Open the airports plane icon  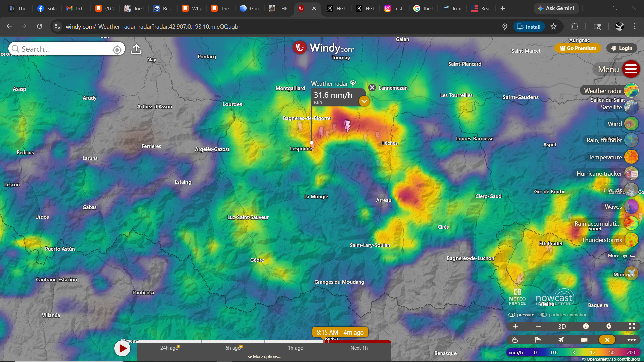561,340
